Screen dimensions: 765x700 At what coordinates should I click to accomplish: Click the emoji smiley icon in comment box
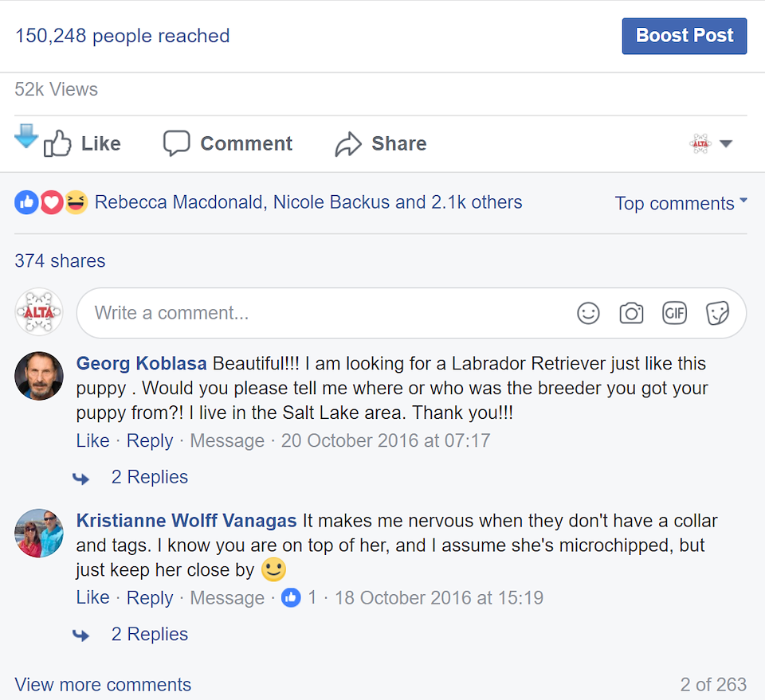point(588,314)
